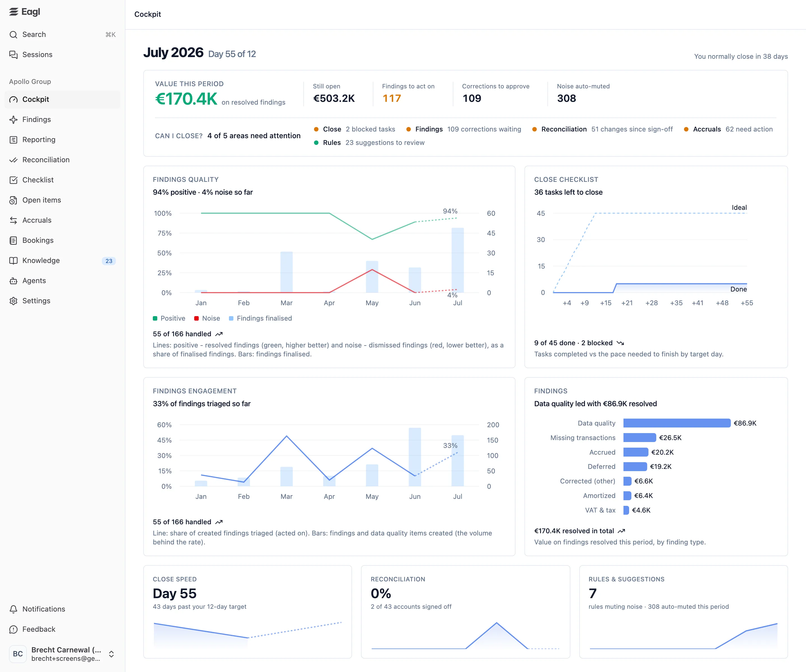Click the Checklist checkbox icon
This screenshot has height=672, width=806.
coord(13,180)
